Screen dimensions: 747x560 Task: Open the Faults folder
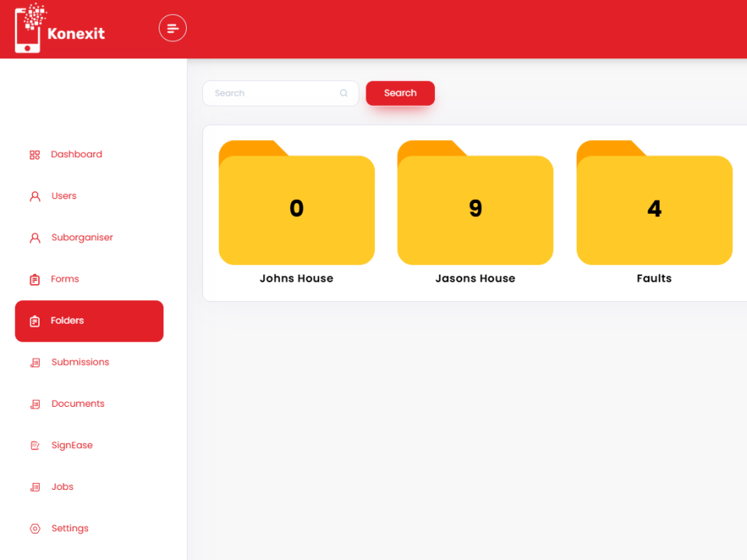click(654, 208)
